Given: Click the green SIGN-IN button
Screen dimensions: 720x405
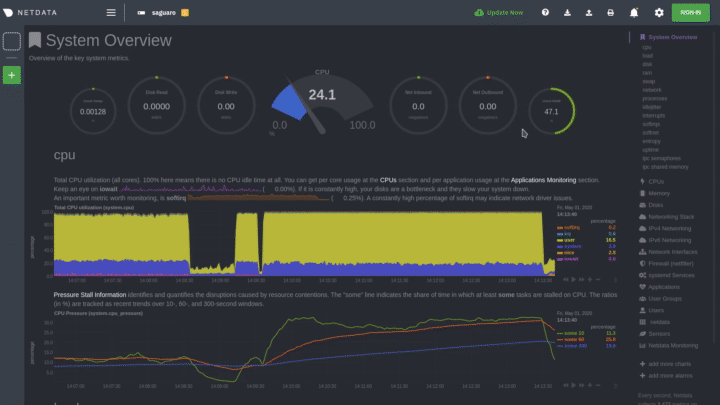Looking at the screenshot, I should (691, 13).
